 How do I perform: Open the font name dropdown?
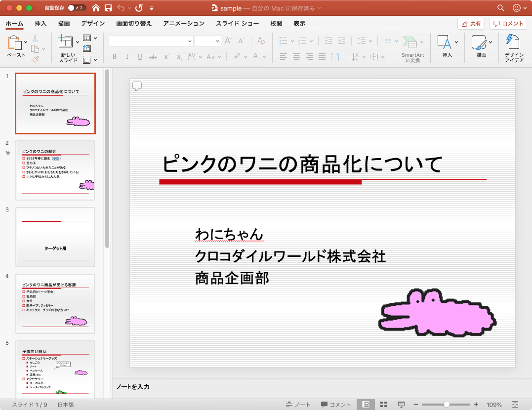click(x=190, y=41)
